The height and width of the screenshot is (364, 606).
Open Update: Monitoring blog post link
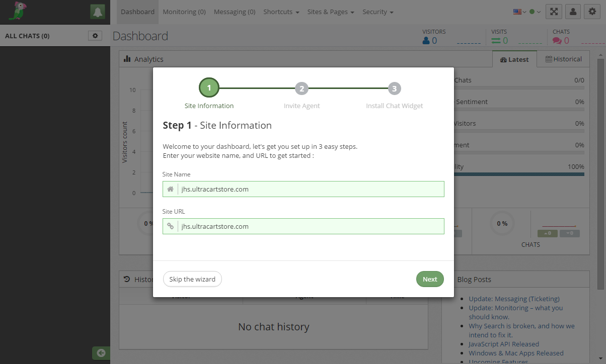point(516,312)
